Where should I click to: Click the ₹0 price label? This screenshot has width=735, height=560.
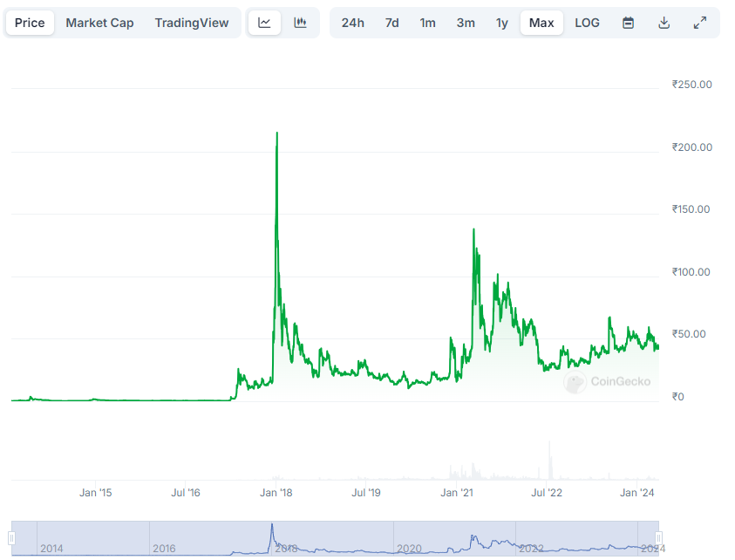[x=677, y=397]
